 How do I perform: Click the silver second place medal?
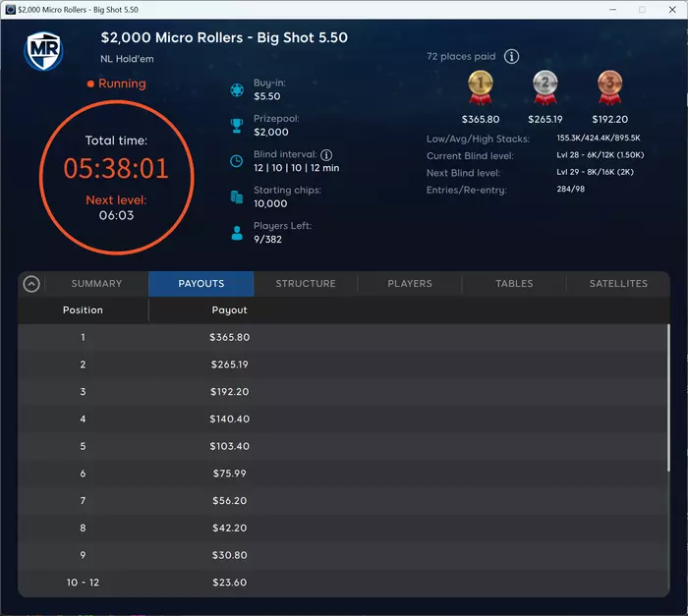pyautogui.click(x=545, y=87)
